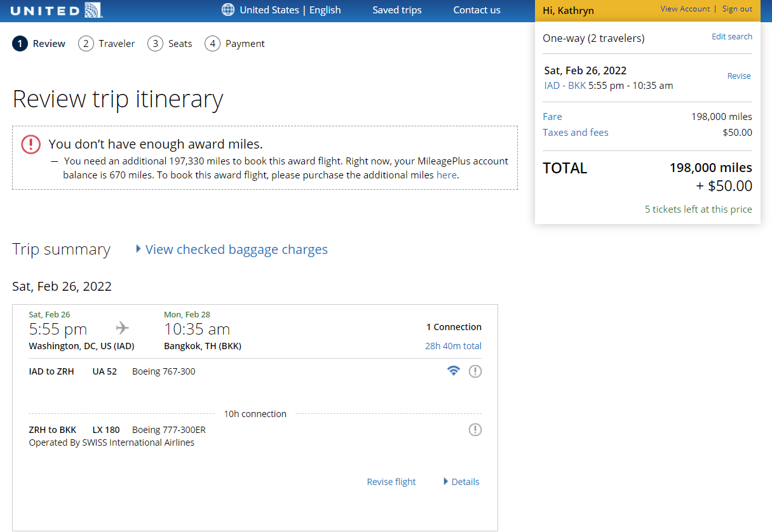Open the Saved trips menu
The image size is (772, 532).
click(396, 10)
